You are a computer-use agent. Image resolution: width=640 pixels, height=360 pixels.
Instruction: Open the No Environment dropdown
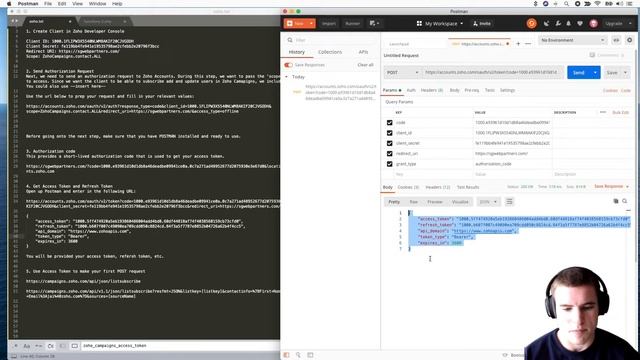pos(572,40)
